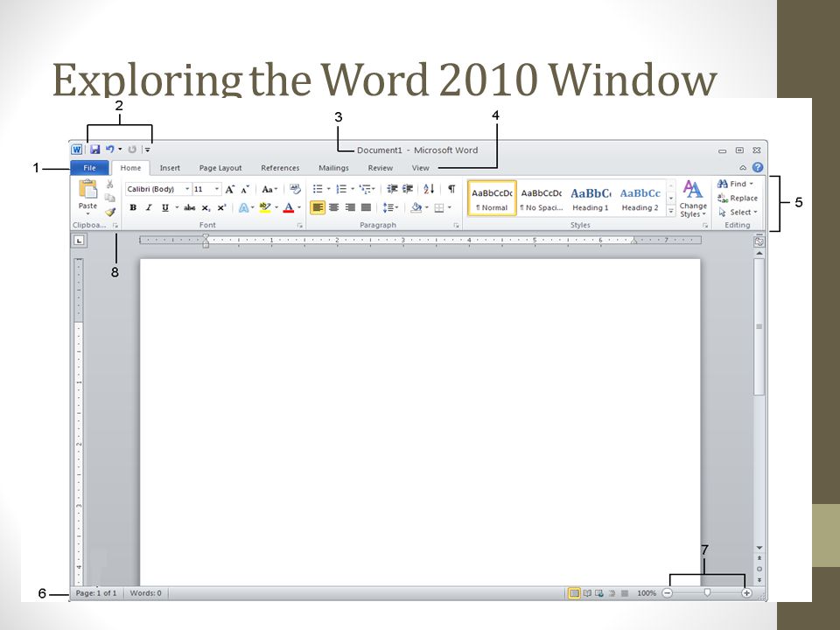Select the Format Painter brush
The height and width of the screenshot is (630, 840).
point(110,212)
